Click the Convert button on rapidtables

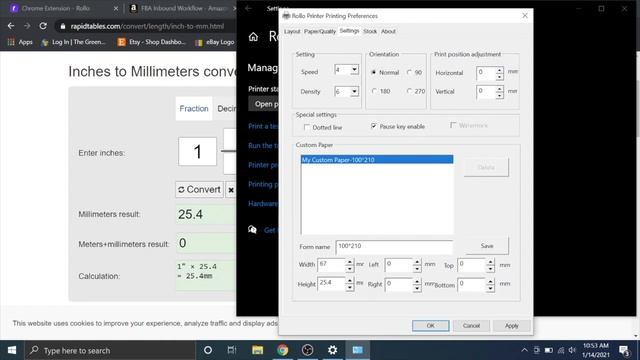click(x=200, y=190)
